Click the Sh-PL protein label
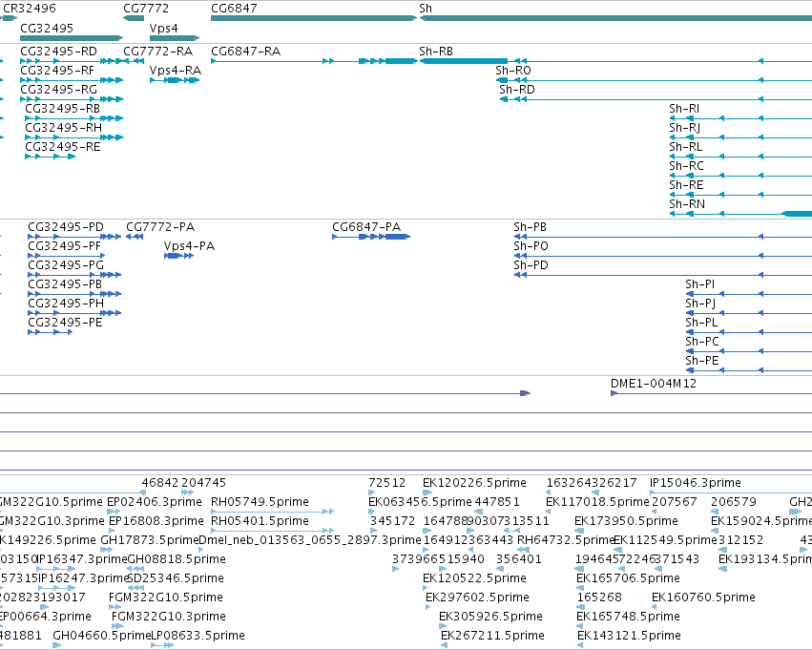Screen dimensions: 812x650 [701, 323]
